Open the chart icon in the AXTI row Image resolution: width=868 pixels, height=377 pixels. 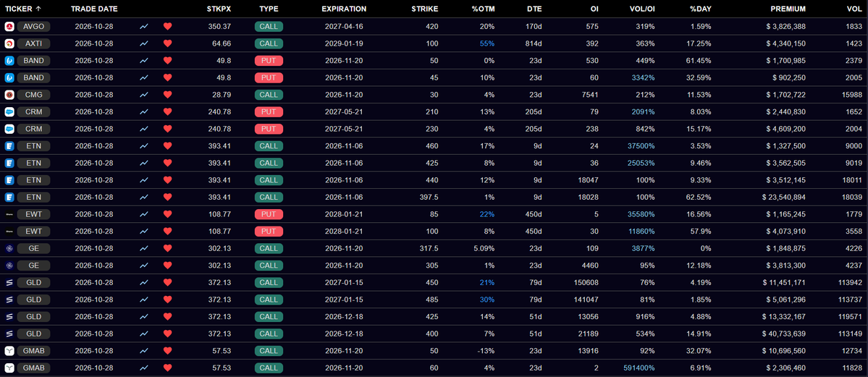tap(144, 43)
